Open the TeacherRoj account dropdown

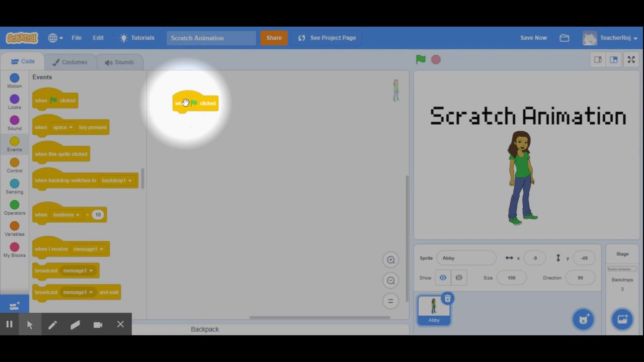tap(610, 38)
